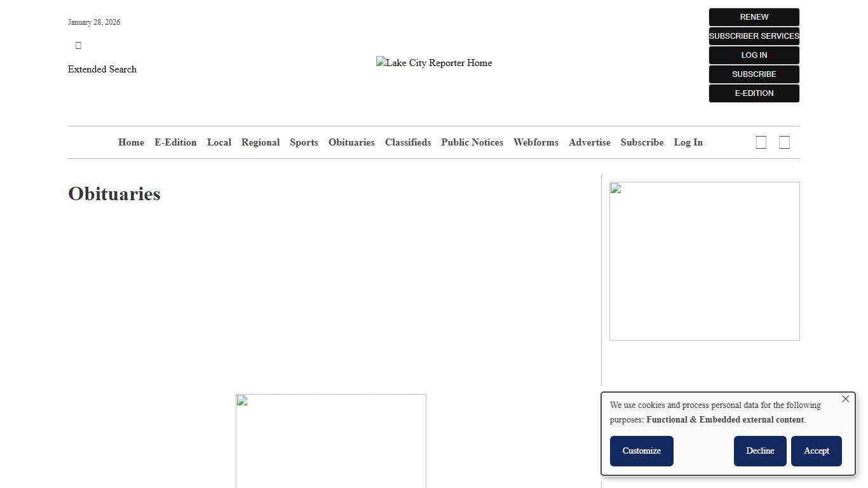Image resolution: width=868 pixels, height=488 pixels.
Task: Open the sidebar advertisement image
Action: (704, 261)
